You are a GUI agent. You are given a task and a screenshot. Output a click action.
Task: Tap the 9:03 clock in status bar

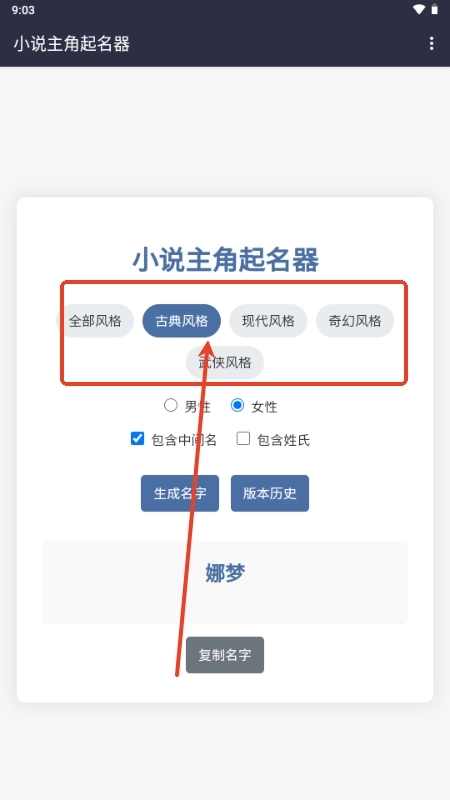click(x=23, y=10)
